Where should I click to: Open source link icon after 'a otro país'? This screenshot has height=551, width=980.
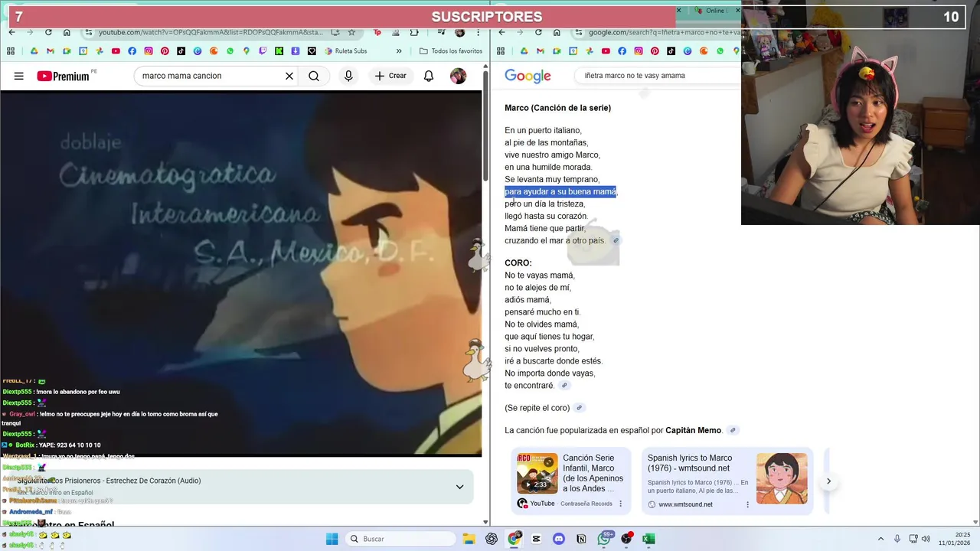(x=616, y=241)
